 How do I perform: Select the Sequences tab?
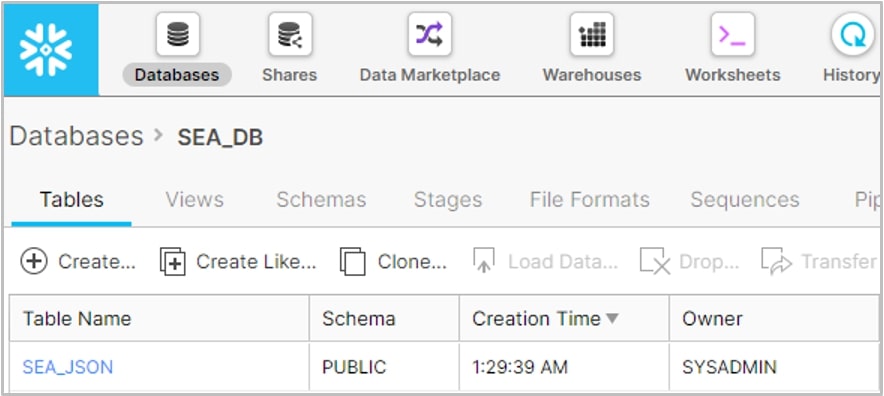coord(745,200)
